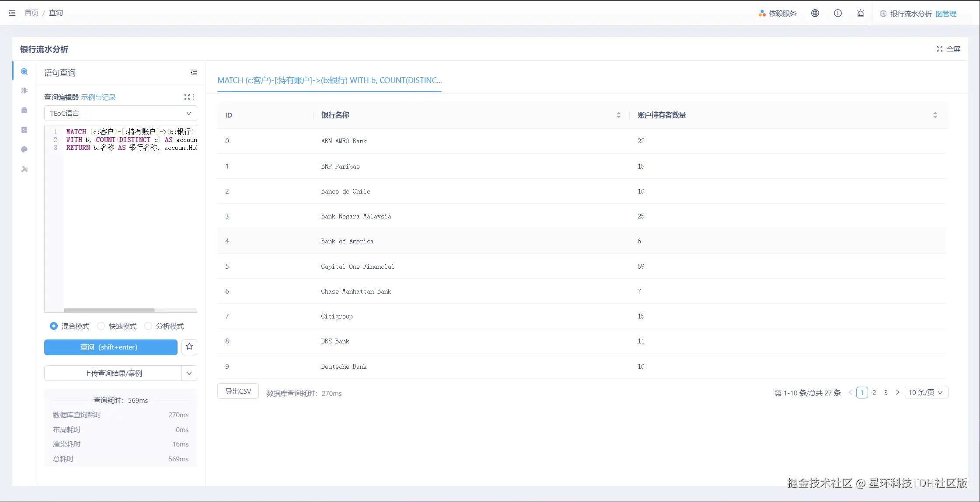Open the alarm bell notifications icon
Viewport: 980px width, 502px height.
[x=861, y=13]
